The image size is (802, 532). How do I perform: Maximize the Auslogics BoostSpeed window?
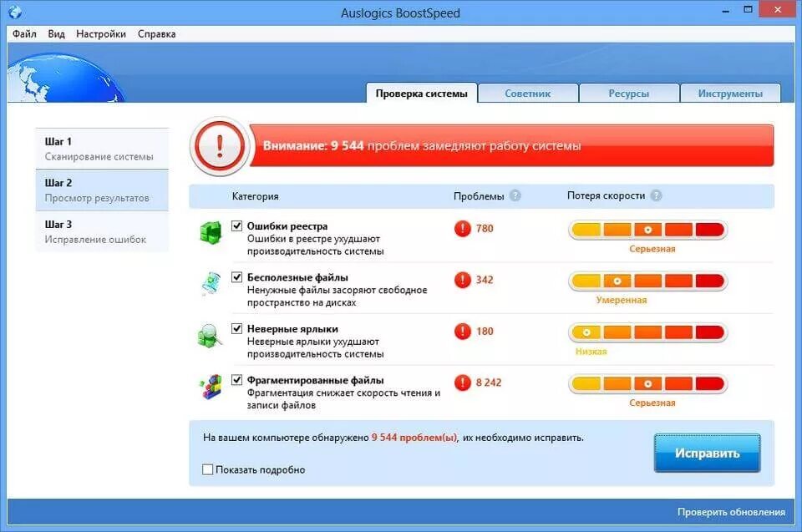pyautogui.click(x=748, y=10)
